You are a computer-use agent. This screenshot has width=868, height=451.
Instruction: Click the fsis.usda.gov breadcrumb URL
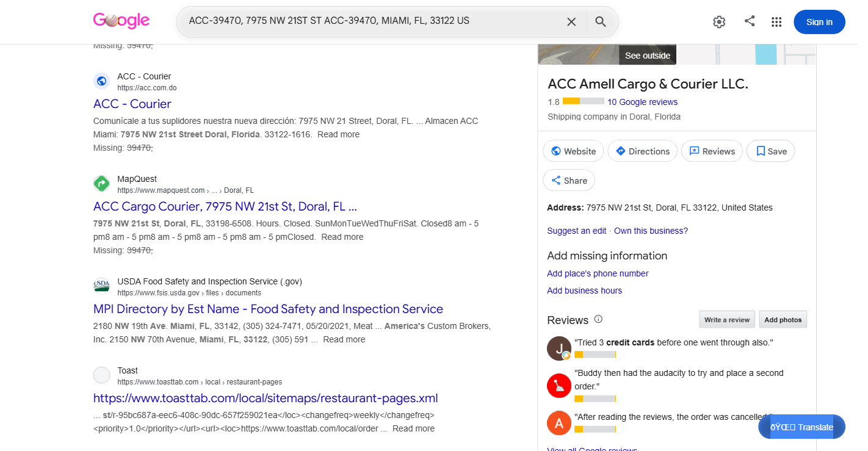(x=189, y=293)
